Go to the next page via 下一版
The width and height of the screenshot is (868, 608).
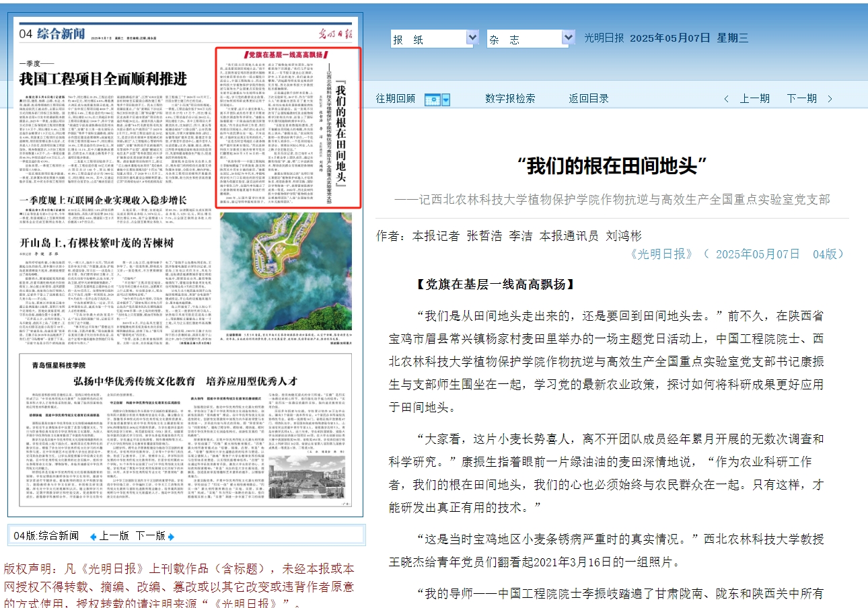click(x=150, y=536)
